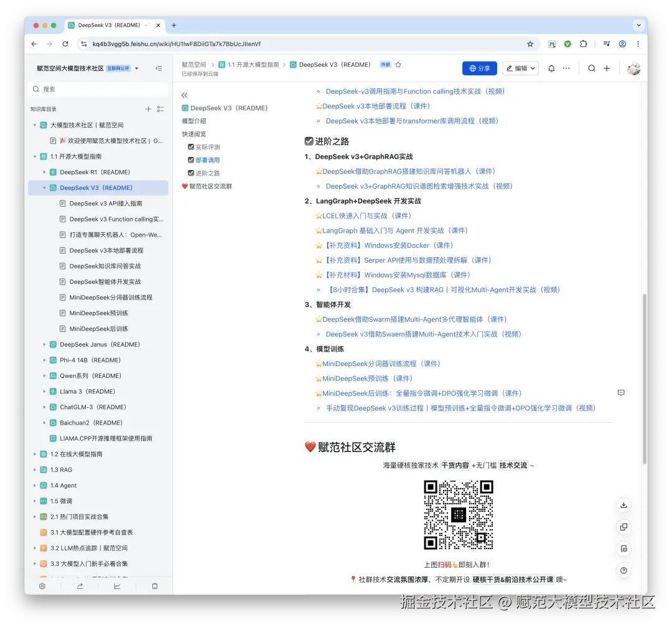
Task: Open the browser extensions puzzle icon
Action: click(583, 44)
